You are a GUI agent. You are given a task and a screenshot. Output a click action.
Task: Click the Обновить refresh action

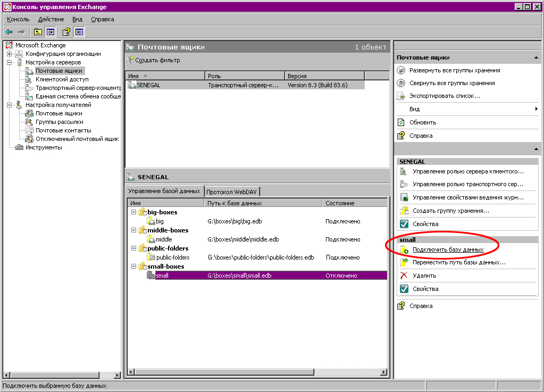point(422,122)
